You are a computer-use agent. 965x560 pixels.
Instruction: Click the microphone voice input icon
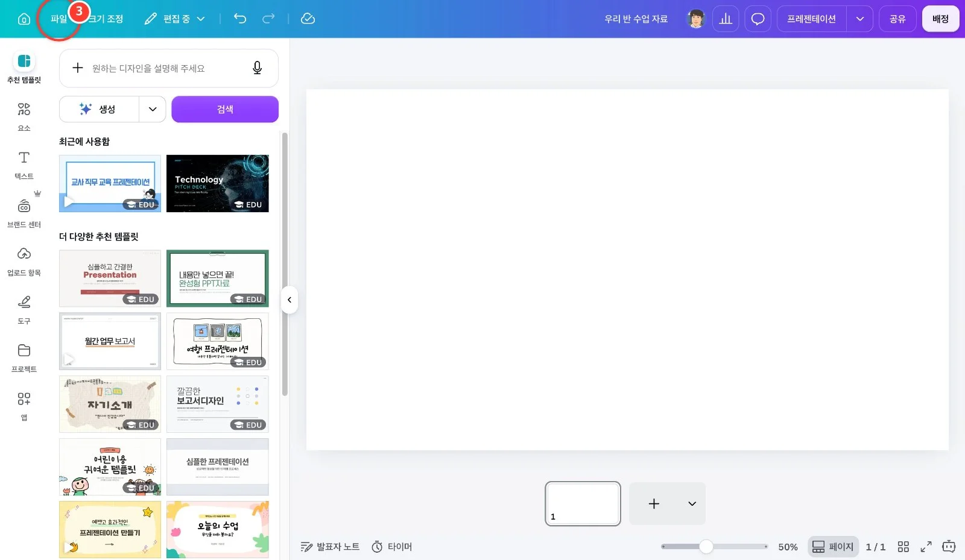click(x=257, y=68)
